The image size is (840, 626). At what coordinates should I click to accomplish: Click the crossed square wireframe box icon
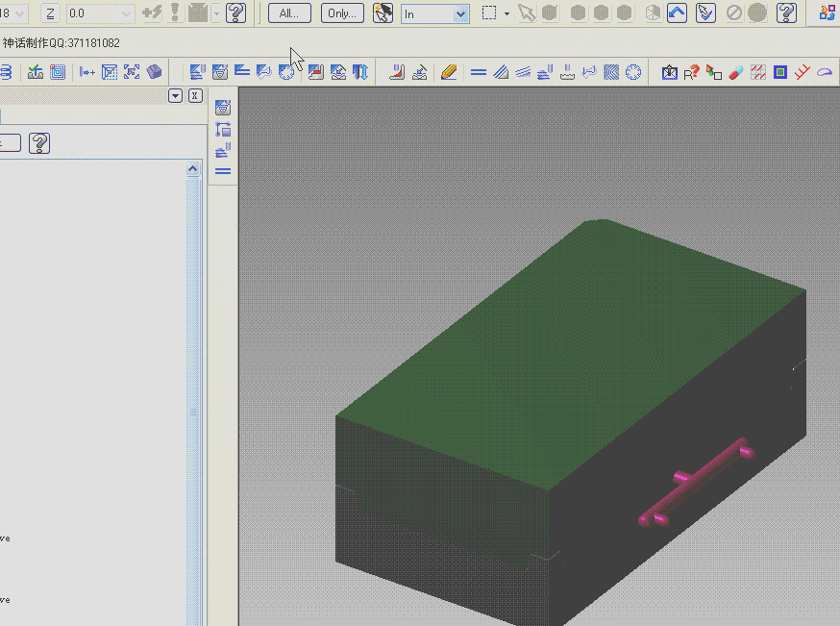[x=110, y=72]
